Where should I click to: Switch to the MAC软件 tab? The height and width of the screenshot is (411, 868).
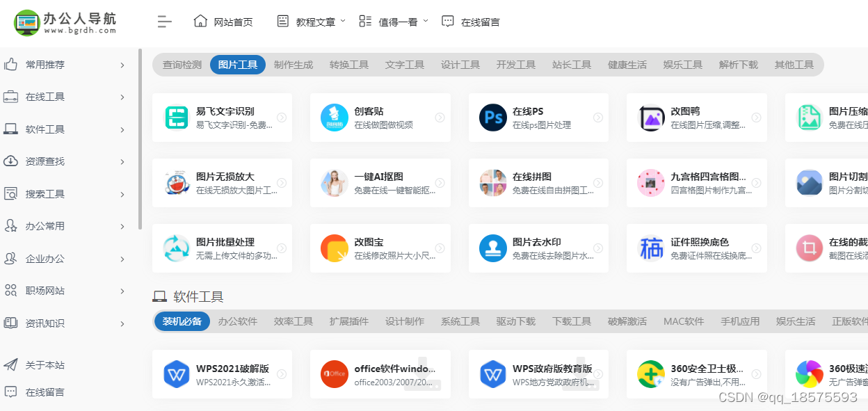pyautogui.click(x=684, y=321)
